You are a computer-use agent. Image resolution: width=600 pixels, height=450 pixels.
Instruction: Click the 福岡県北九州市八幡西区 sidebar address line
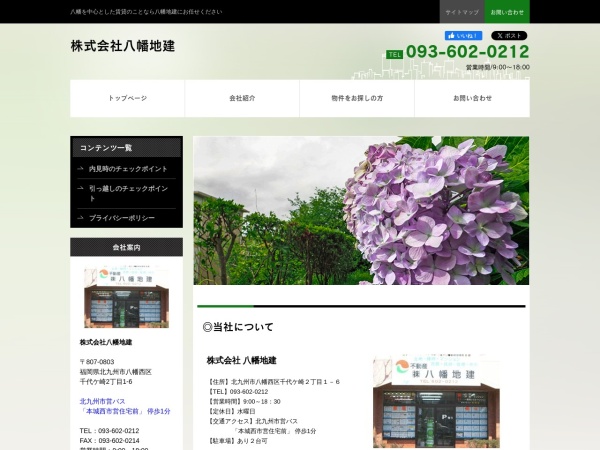tap(116, 372)
